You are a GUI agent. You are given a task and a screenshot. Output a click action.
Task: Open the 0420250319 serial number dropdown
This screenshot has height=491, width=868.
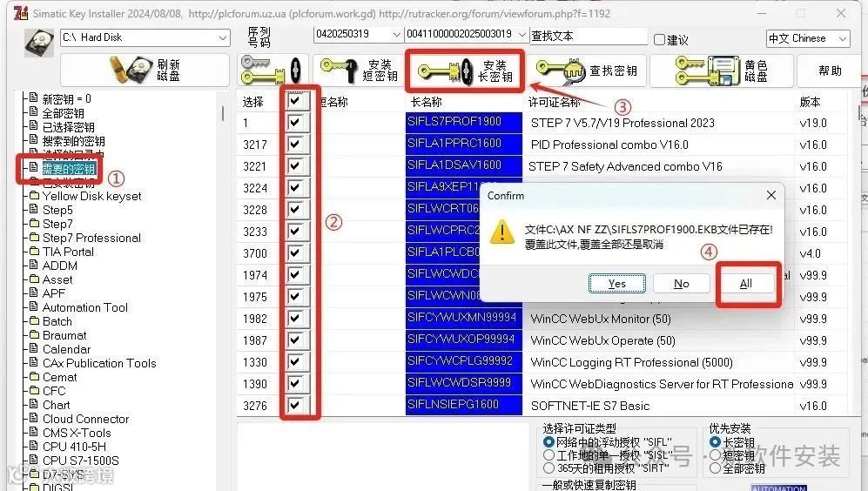click(x=396, y=34)
